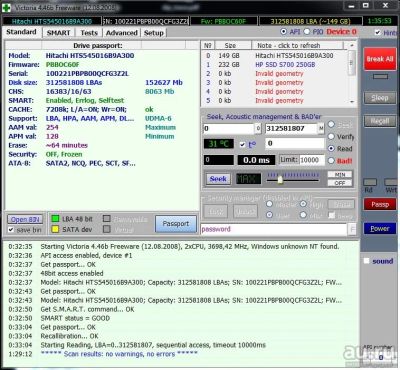Image resolution: width=400 pixels, height=370 pixels.
Task: Open the Tests tab
Action: click(89, 33)
